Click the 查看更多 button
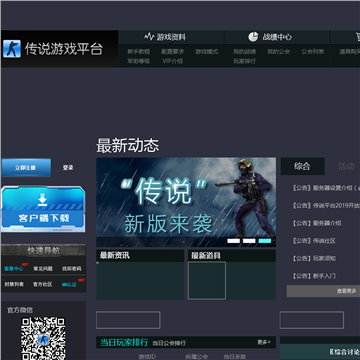Viewport: 360px width, 360px height. [323, 291]
